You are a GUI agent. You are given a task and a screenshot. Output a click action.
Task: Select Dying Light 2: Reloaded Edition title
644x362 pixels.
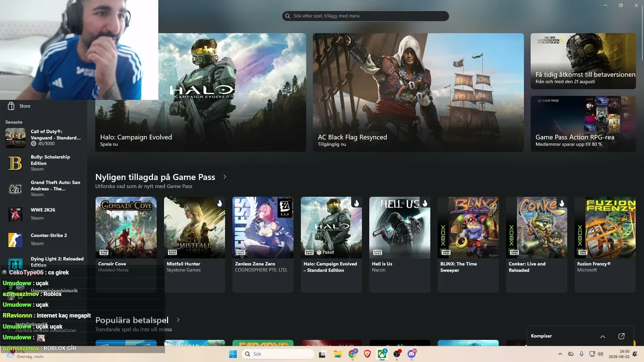pyautogui.click(x=57, y=262)
